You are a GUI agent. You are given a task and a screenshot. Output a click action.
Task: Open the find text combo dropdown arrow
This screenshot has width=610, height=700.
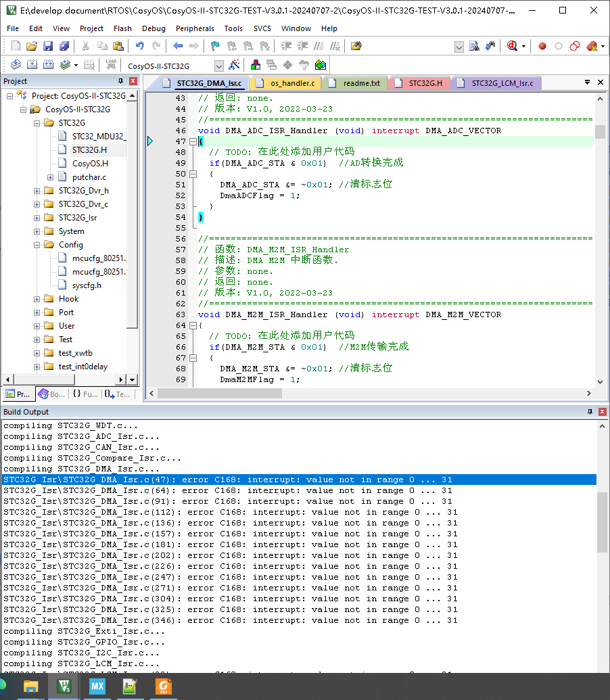click(x=459, y=47)
